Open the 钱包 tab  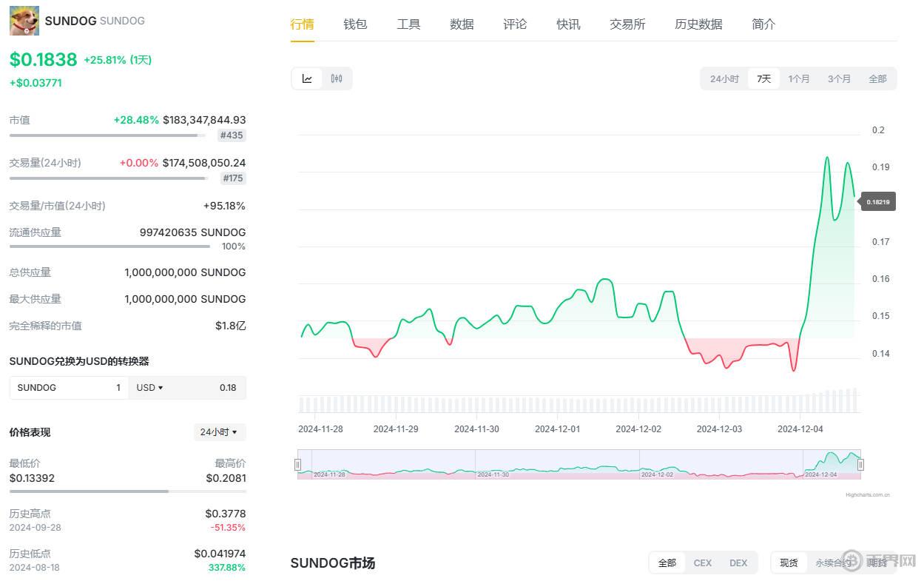pos(355,24)
